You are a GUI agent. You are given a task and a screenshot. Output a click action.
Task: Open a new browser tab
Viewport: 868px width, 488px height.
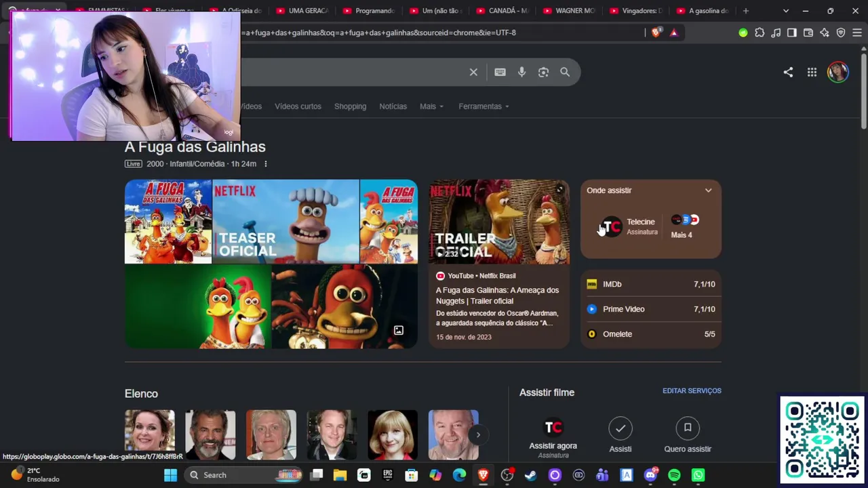pyautogui.click(x=746, y=11)
